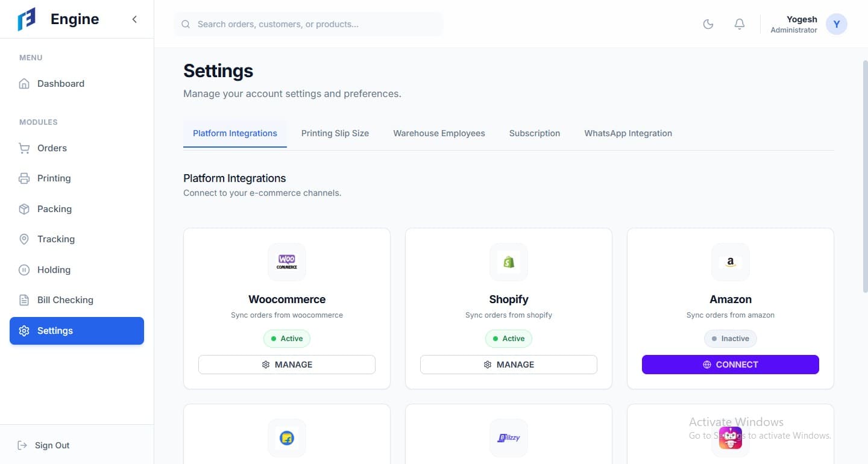Click the Engine logo icon

point(27,19)
